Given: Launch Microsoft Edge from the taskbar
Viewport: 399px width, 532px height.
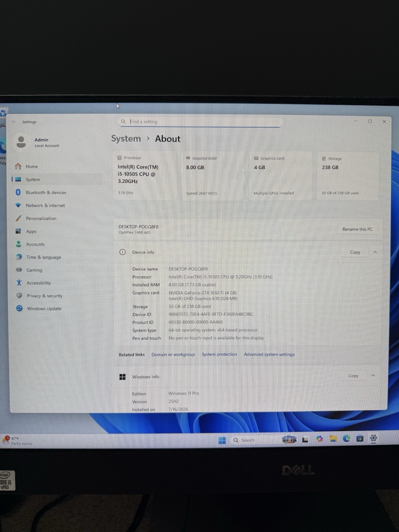Looking at the screenshot, I should tap(347, 439).
